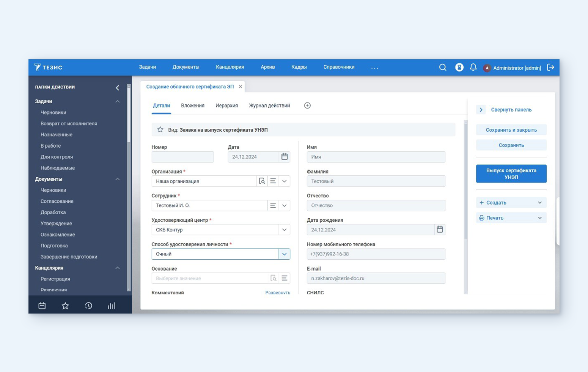Click Выпуск сертификата УНЭП button
The width and height of the screenshot is (588, 372).
pos(511,174)
